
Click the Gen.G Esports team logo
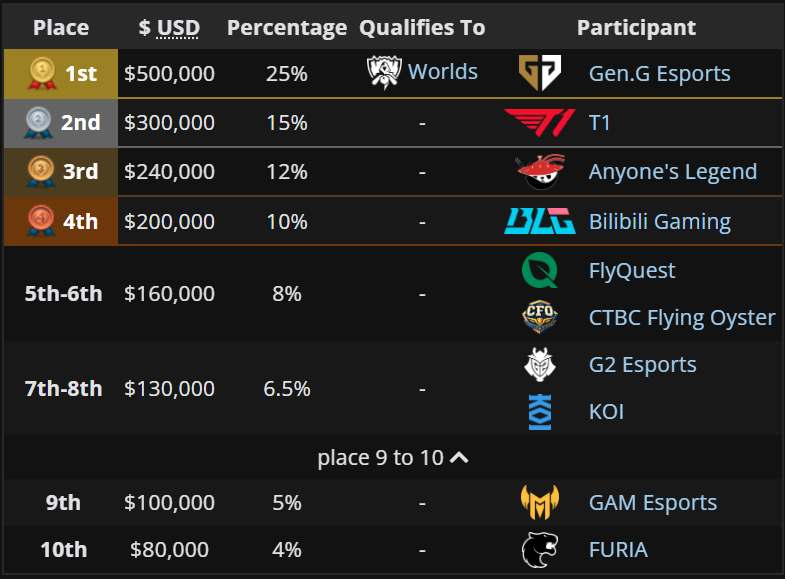tap(540, 73)
